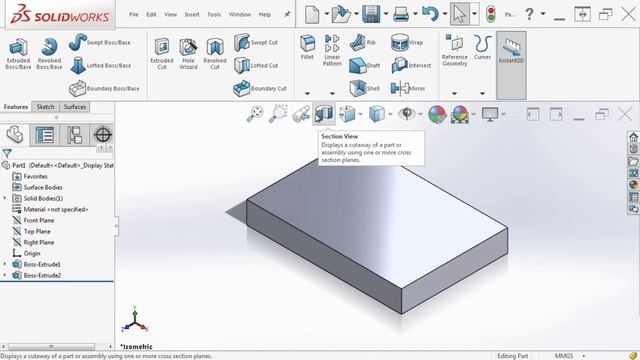Image resolution: width=640 pixels, height=360 pixels.
Task: Expand the Fillet dropdown arrow
Action: (x=307, y=93)
